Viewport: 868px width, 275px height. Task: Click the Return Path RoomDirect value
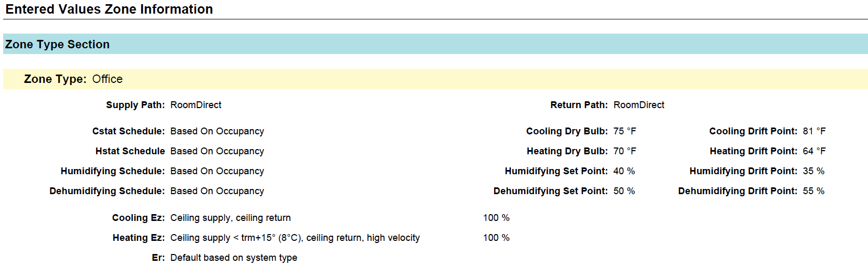point(639,105)
